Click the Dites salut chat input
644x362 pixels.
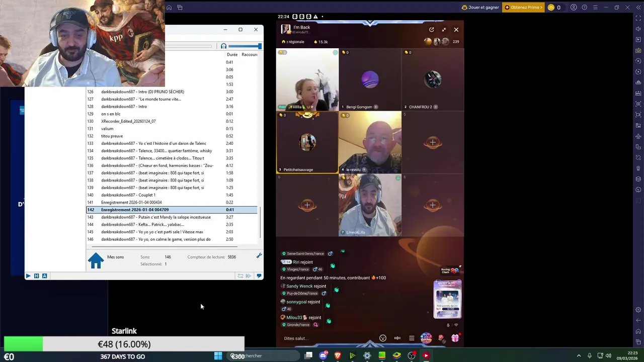point(327,338)
